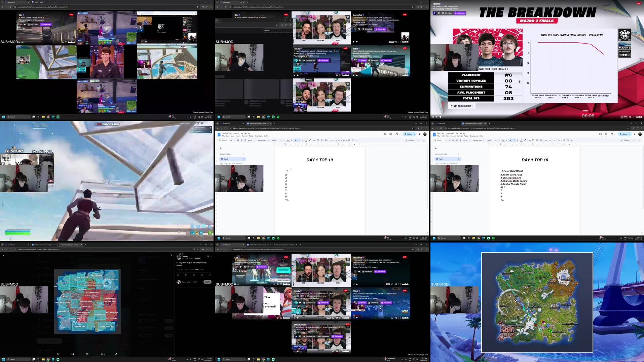Click Share in Docs window listing Peter Cold Ritual

[x=624, y=134]
